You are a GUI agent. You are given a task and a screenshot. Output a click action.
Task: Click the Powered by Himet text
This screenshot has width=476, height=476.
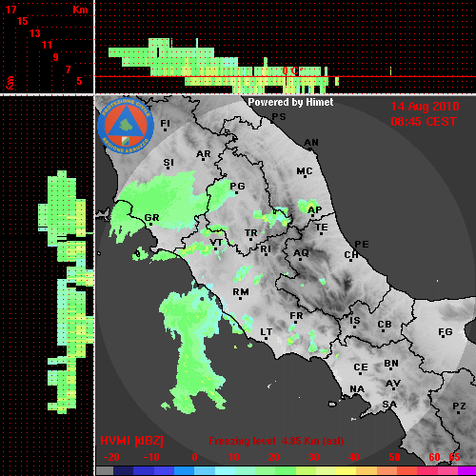[290, 102]
